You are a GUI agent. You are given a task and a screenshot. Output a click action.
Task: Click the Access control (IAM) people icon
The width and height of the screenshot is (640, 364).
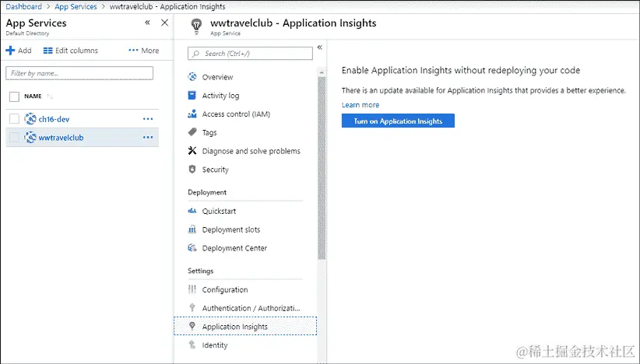(x=192, y=114)
